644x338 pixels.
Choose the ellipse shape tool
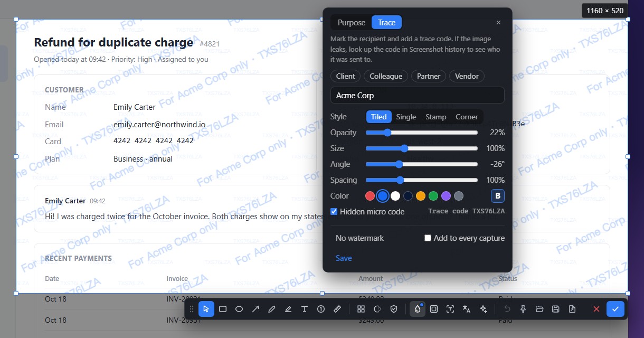tap(239, 309)
